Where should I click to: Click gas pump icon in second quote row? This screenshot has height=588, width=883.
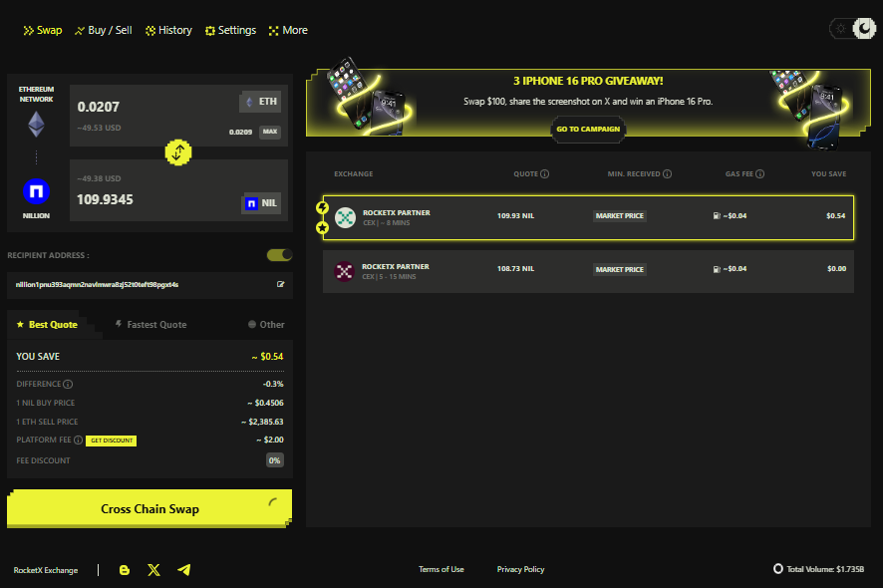click(x=717, y=269)
